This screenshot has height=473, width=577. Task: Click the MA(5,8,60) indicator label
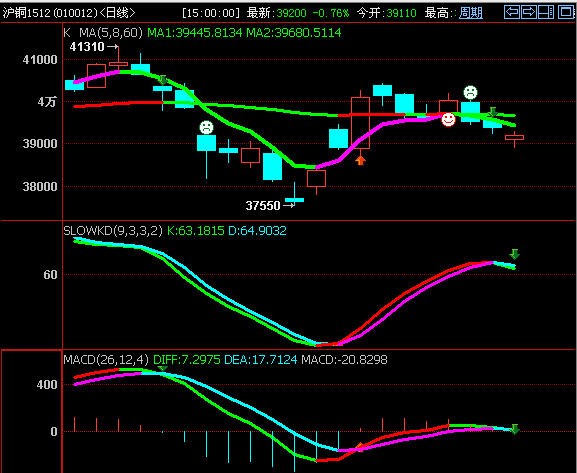point(111,33)
